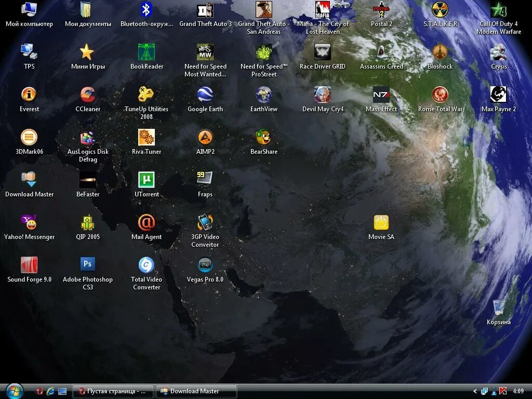This screenshot has height=399, width=532.
Task: Click the network connection tray icon
Action: [x=485, y=391]
